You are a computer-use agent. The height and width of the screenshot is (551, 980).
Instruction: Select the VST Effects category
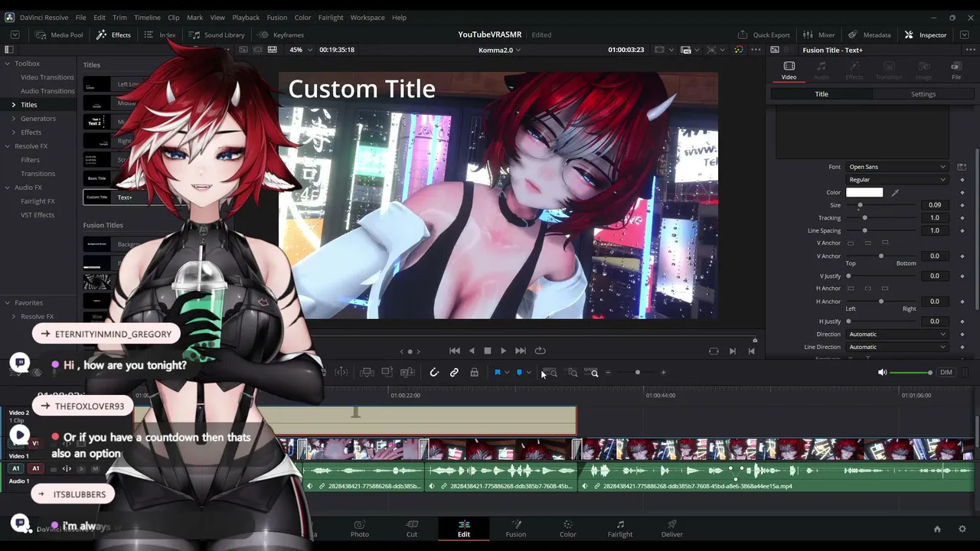pyautogui.click(x=38, y=215)
